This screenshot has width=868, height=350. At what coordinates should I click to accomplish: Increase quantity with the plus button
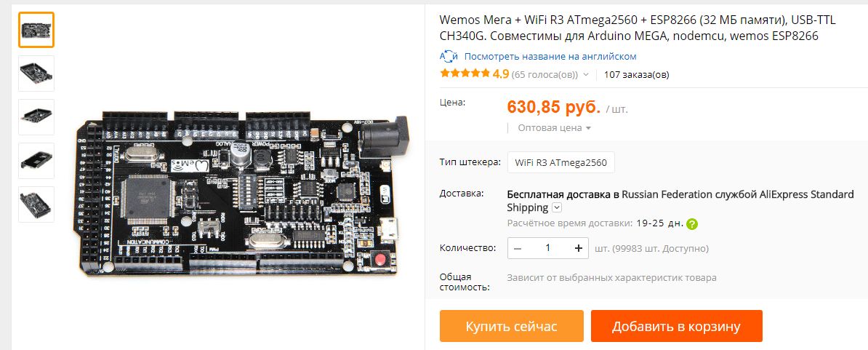click(x=579, y=248)
